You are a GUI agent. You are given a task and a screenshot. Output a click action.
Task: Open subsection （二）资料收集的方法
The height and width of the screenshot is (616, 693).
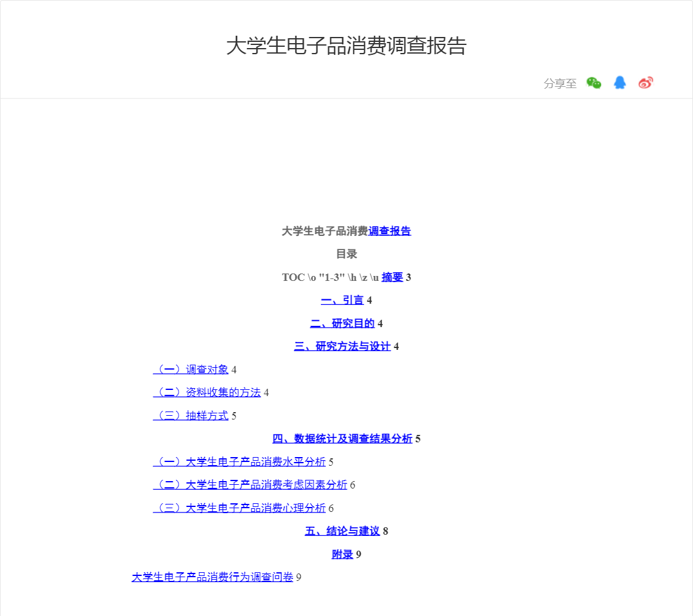tap(207, 392)
